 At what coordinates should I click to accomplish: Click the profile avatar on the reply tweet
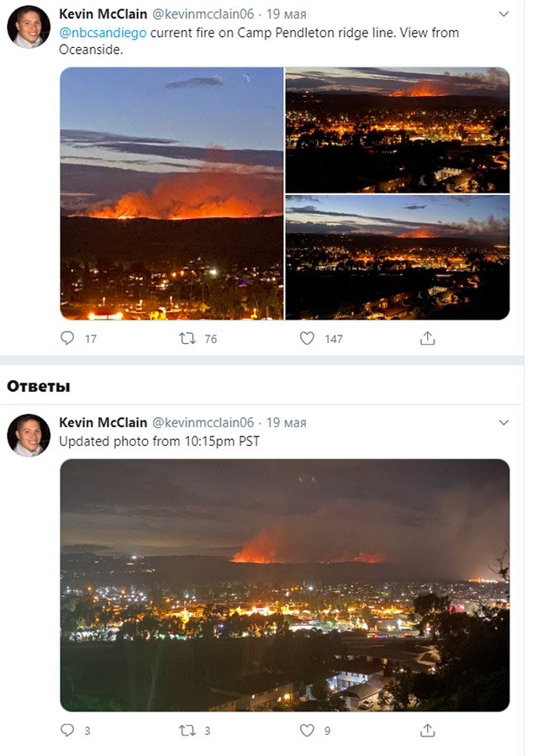(29, 435)
